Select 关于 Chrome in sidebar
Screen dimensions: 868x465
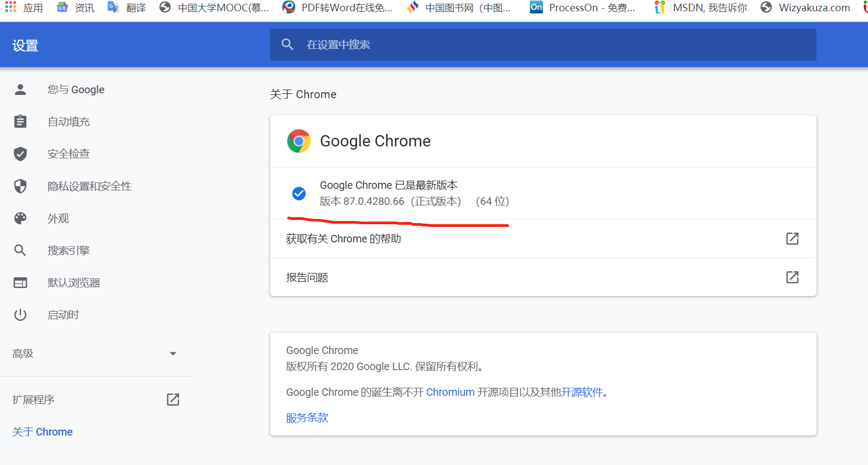[43, 432]
